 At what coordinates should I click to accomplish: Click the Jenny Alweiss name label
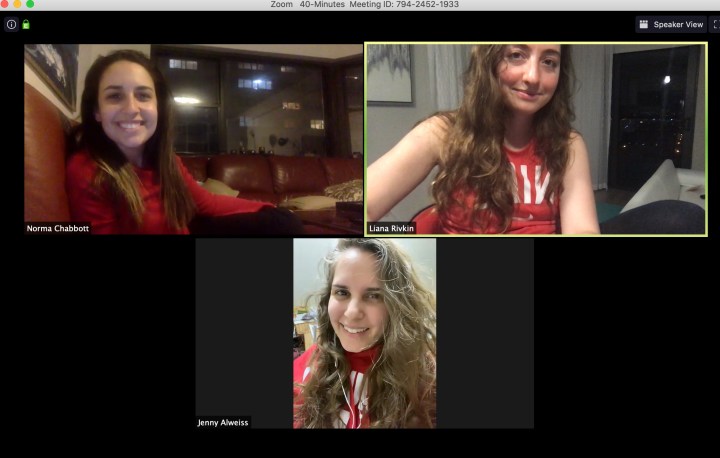point(223,422)
